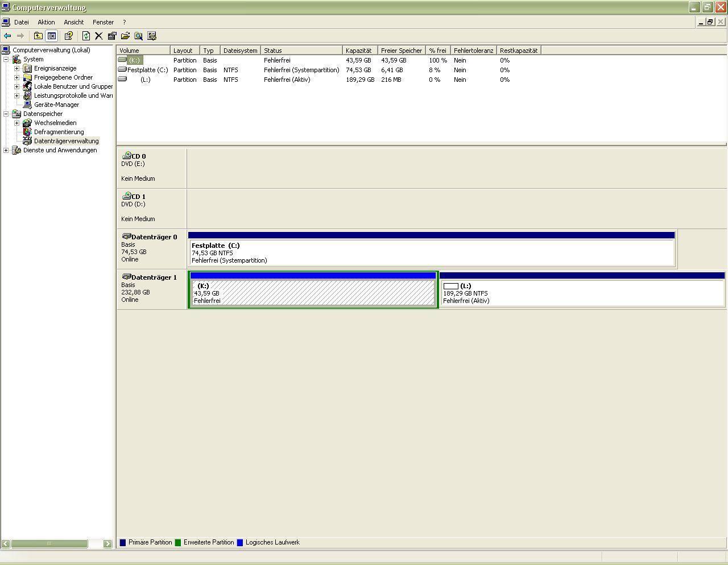Click the Forward arrow in toolbar
728x565 pixels.
pyautogui.click(x=20, y=36)
